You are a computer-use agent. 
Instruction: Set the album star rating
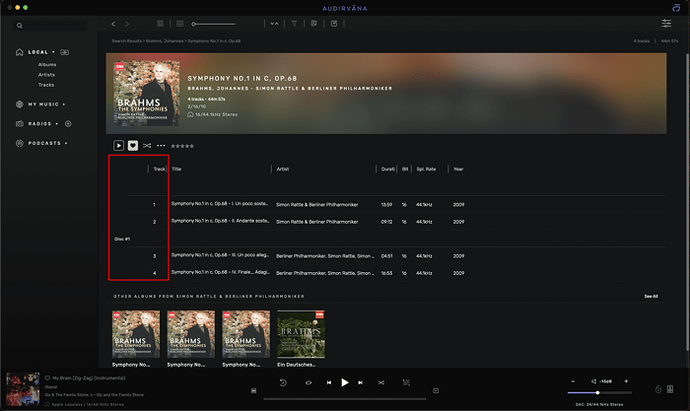pos(182,146)
